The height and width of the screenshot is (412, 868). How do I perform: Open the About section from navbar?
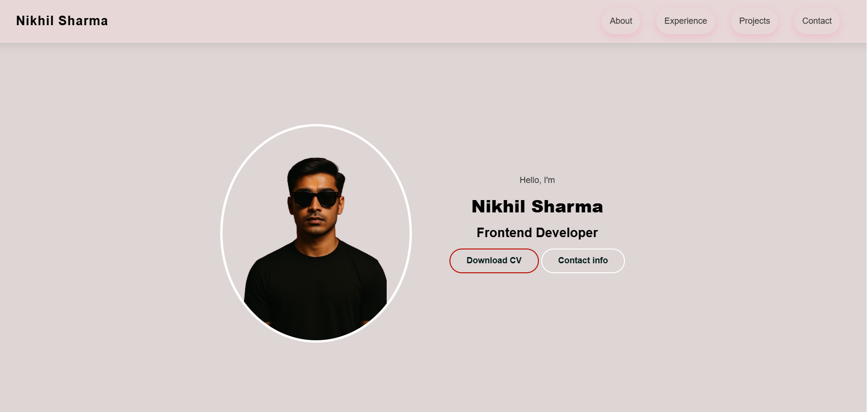point(621,21)
